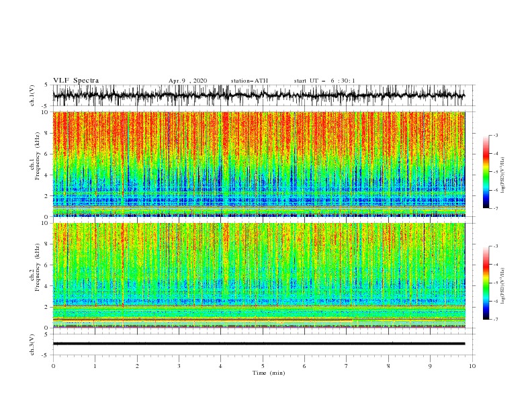Click the "5" tick on ch.1(V) axis
This screenshot has width=532, height=411.
point(46,85)
